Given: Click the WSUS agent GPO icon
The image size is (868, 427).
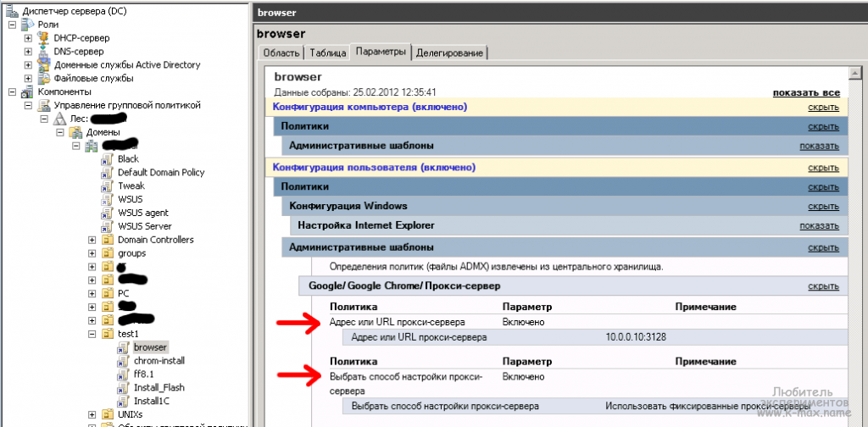Looking at the screenshot, I should (108, 213).
